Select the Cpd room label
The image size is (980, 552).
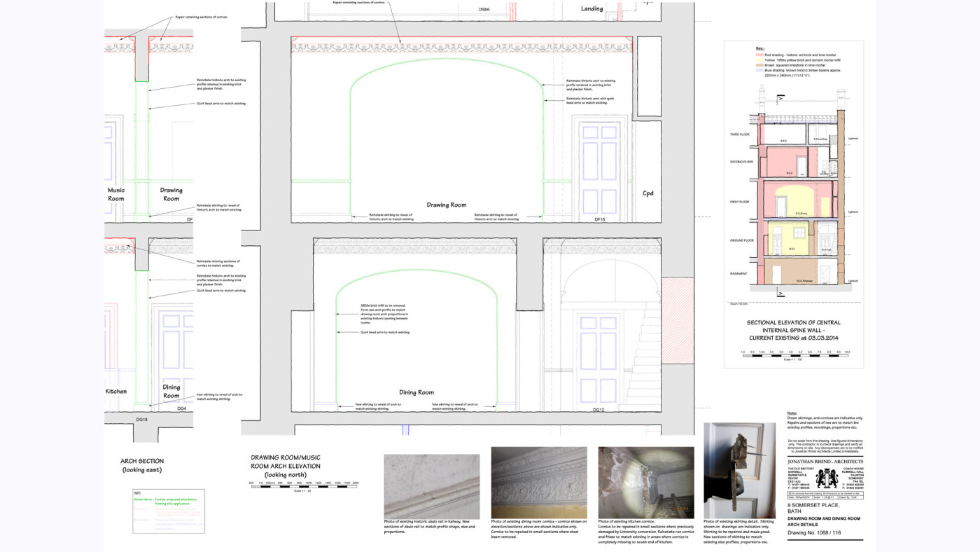tap(648, 193)
